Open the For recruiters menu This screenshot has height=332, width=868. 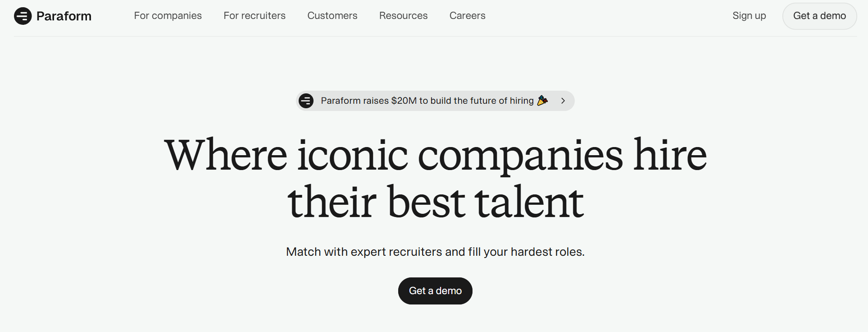click(254, 16)
